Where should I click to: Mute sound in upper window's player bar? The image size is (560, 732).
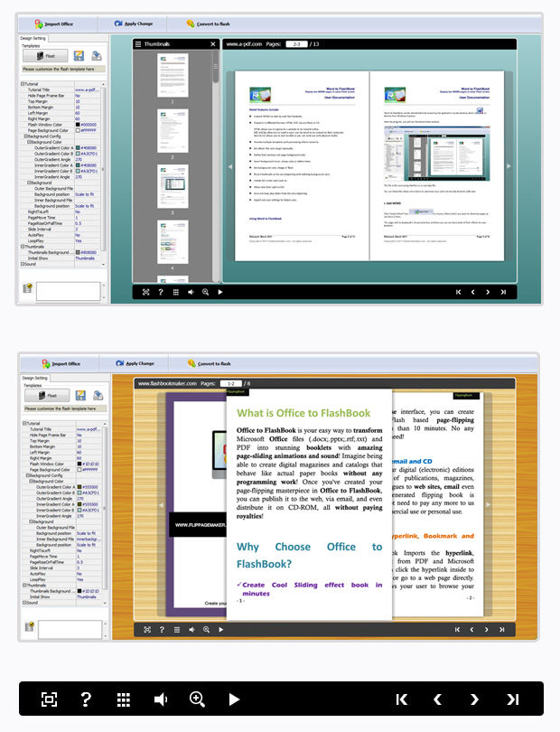[x=191, y=292]
